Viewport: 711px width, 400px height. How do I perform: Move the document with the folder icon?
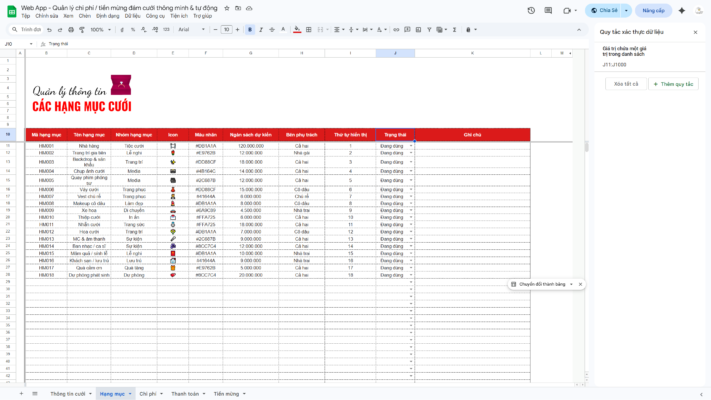pos(238,8)
